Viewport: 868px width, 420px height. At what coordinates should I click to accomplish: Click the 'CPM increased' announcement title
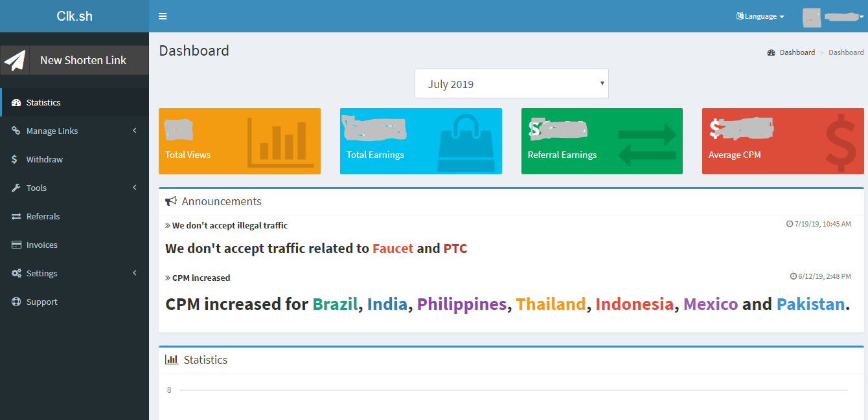coord(201,278)
